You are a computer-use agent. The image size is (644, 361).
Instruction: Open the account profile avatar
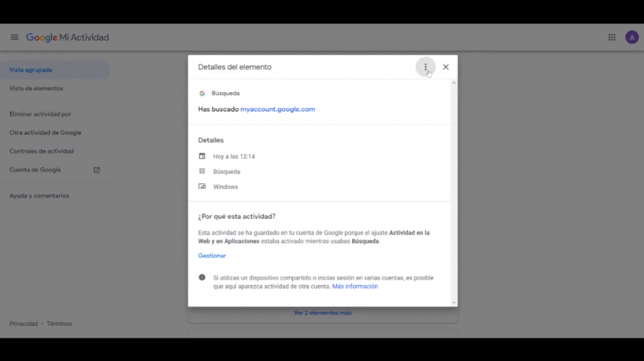pyautogui.click(x=631, y=37)
